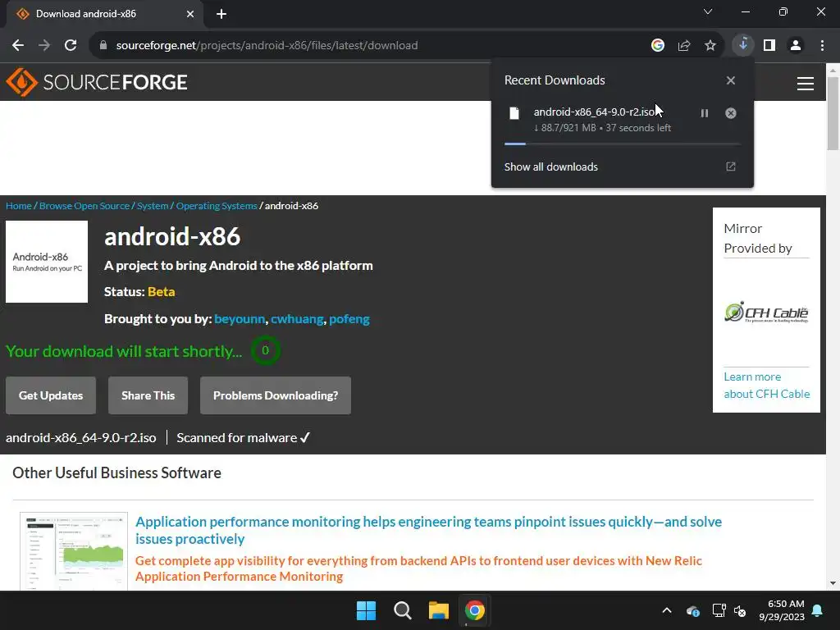Screen dimensions: 840x630
Task: Click the muted volume tray icon
Action: 740,610
